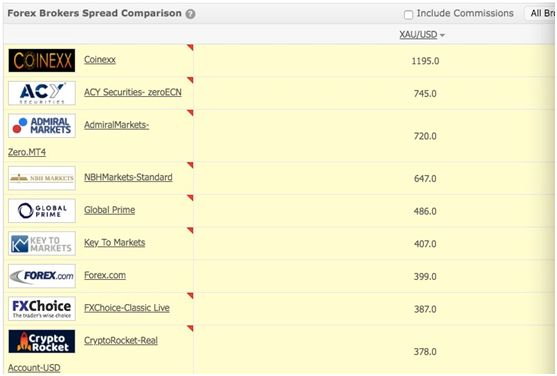Click the ACY Securities logo

tap(42, 93)
